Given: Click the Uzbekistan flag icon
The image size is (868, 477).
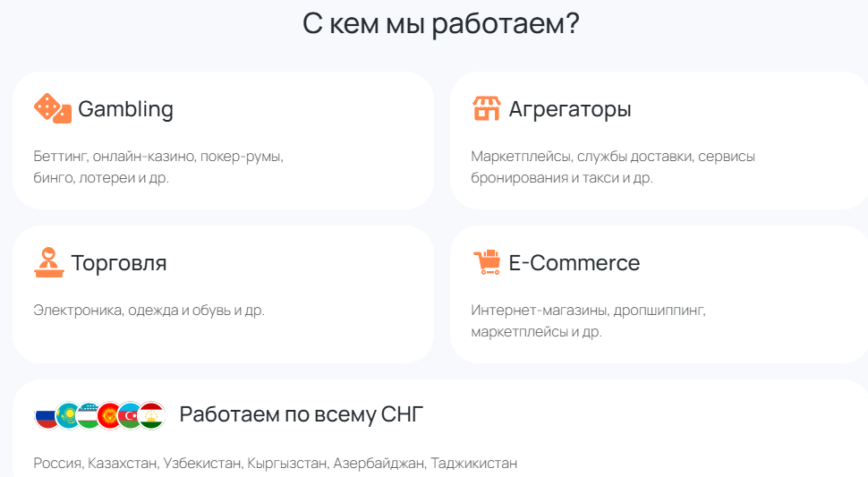Looking at the screenshot, I should [x=89, y=415].
